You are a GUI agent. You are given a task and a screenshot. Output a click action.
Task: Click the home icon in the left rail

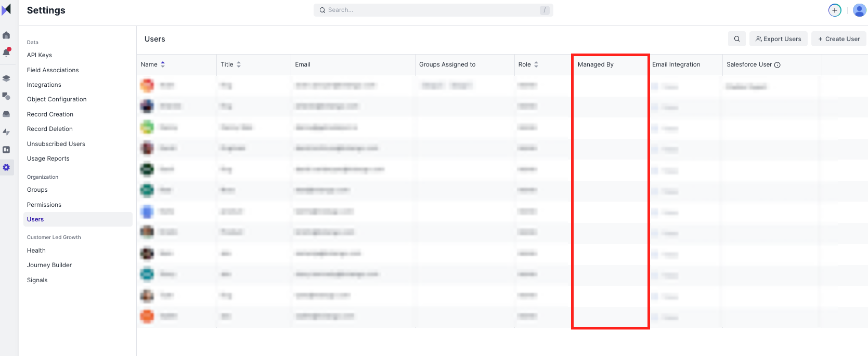tap(6, 35)
